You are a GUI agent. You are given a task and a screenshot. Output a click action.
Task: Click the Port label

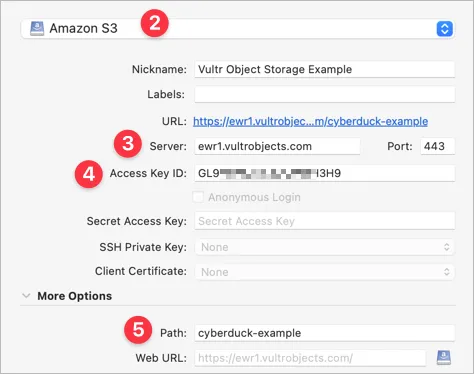click(x=400, y=146)
